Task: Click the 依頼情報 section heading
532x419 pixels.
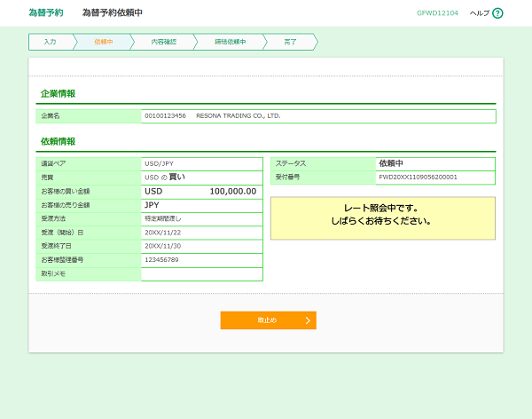Action: point(58,142)
